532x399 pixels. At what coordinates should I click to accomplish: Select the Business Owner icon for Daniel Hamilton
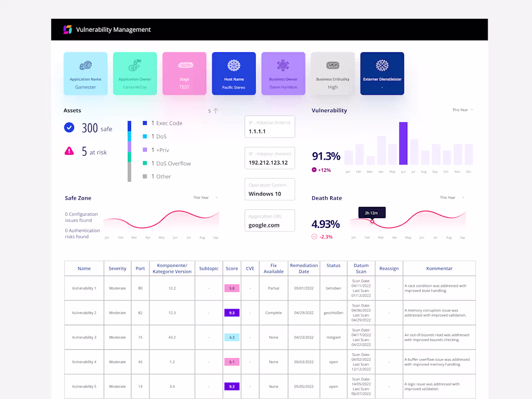coord(283,65)
